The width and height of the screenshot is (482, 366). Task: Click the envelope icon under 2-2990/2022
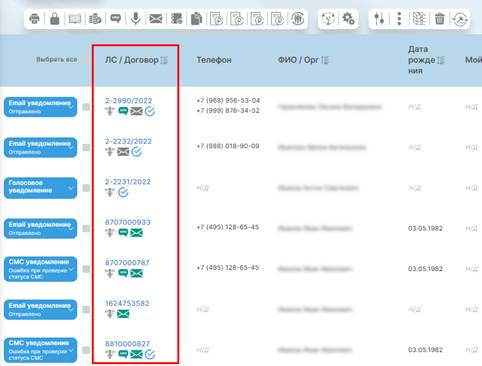(136, 111)
